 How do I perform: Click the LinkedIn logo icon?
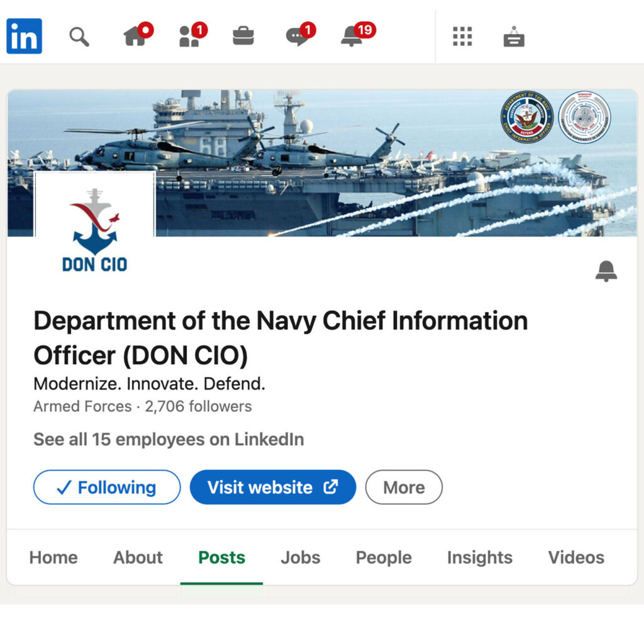pos(25,36)
